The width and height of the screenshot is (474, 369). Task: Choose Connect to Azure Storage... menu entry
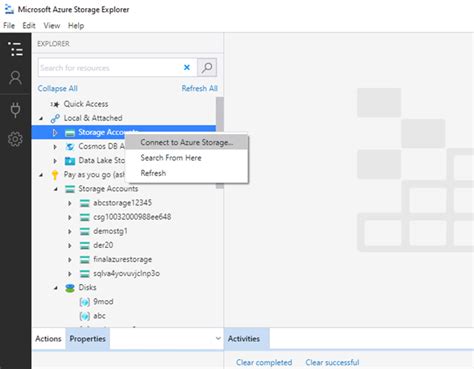pos(187,142)
